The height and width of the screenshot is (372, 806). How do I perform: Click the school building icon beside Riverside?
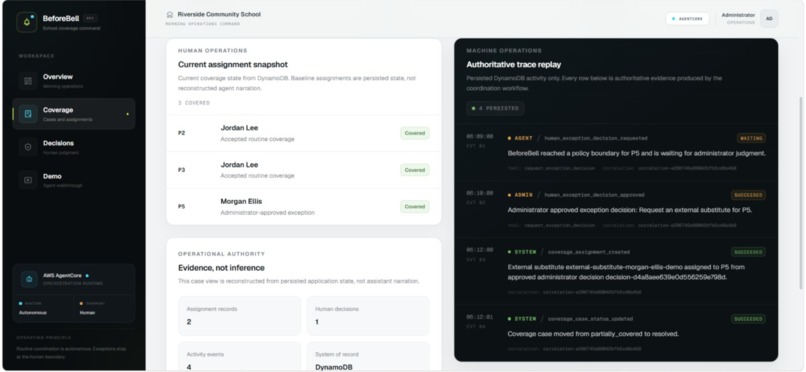(x=170, y=14)
